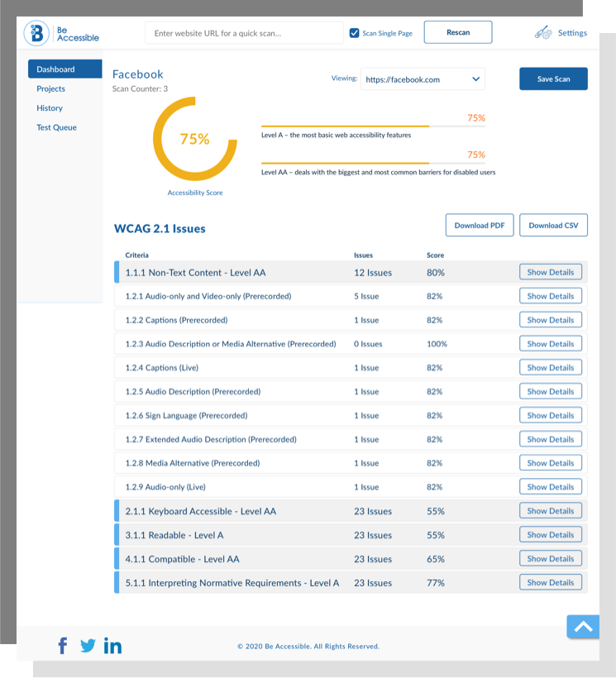
Task: Open Test Queue in the sidebar
Action: click(x=56, y=127)
